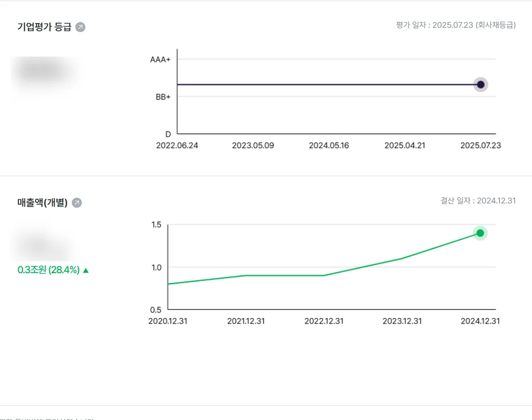This screenshot has height=420, width=532.
Task: Click the 2022.06.24 date on the rating chart
Action: 177,145
